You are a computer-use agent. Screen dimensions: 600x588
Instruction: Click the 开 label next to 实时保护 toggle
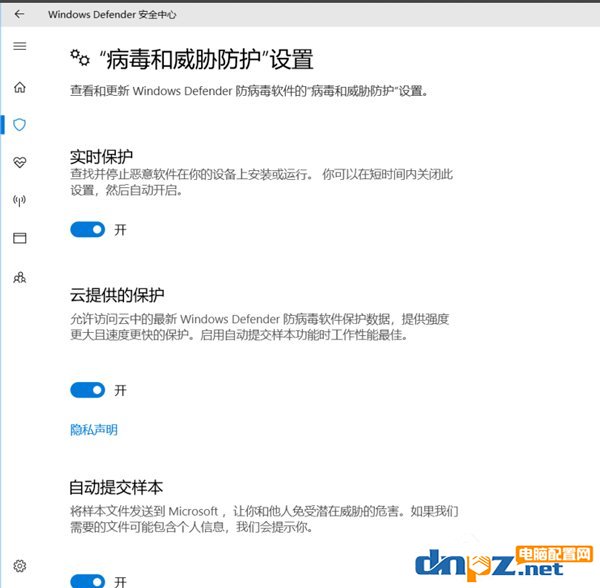pyautogui.click(x=120, y=230)
